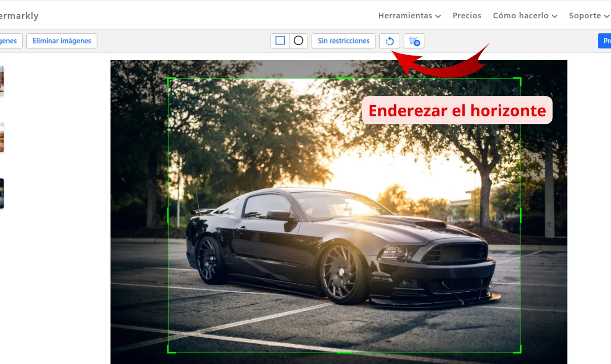Viewport: 611px width, 364px height.
Task: Click the Eliminar imágenes button
Action: (62, 41)
